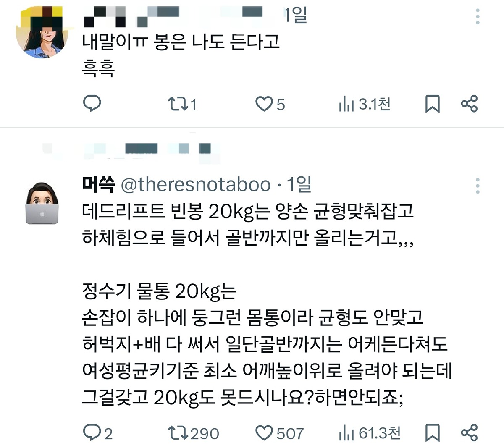Reply to 머쓱's tweet with 2 replies
The width and height of the screenshot is (504, 448).
click(98, 433)
